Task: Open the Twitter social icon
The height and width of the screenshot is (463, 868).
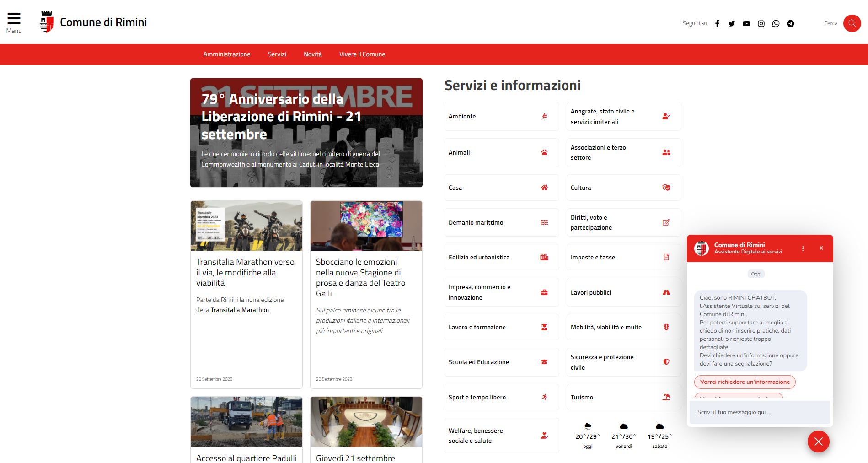Action: (x=732, y=24)
